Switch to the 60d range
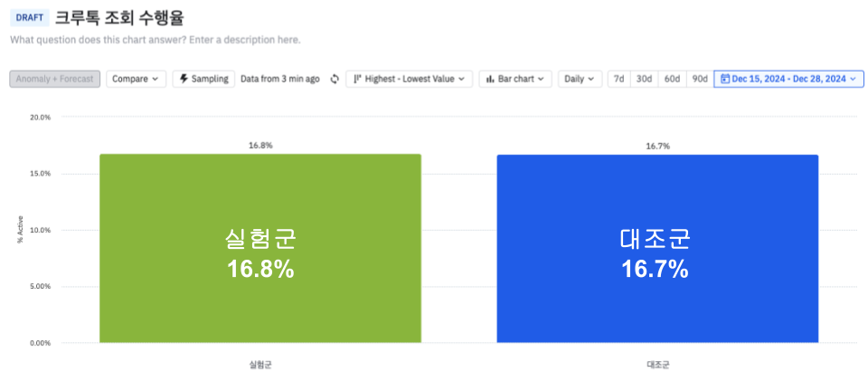The width and height of the screenshot is (868, 381). (672, 79)
